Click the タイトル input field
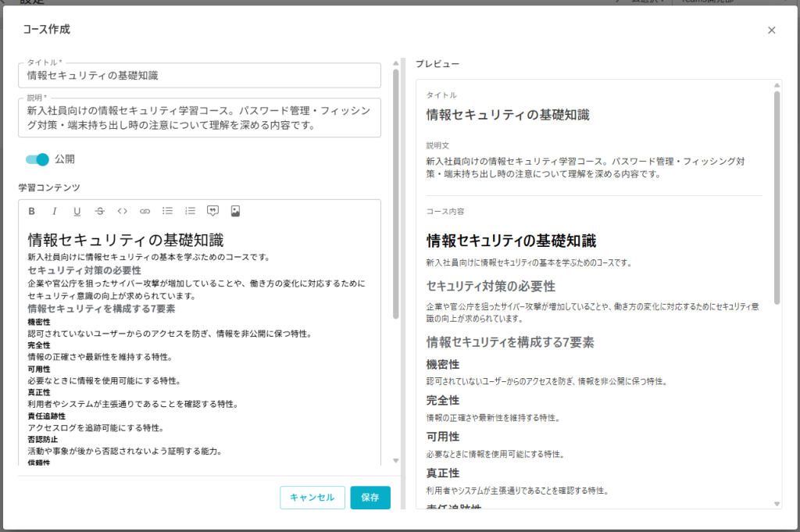 (199, 76)
